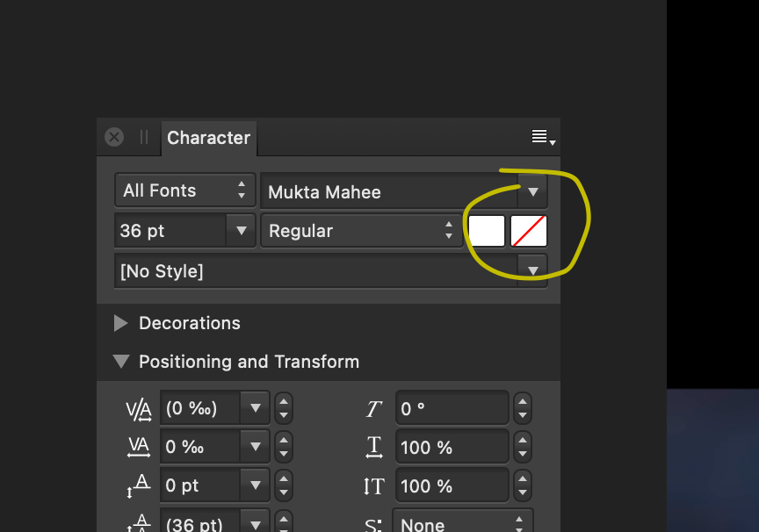Click the baseline shift icon
The height and width of the screenshot is (532, 759).
click(x=138, y=485)
